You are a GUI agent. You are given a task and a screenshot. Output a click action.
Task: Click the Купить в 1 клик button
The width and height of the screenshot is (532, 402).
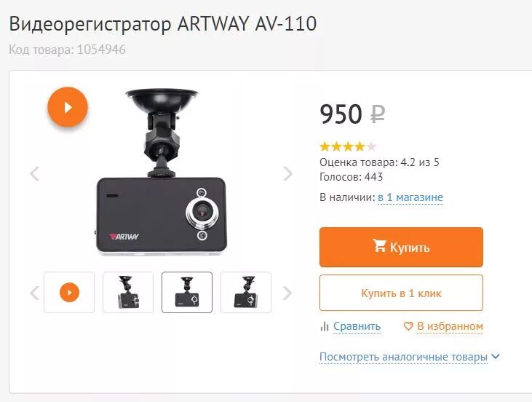[x=401, y=293]
